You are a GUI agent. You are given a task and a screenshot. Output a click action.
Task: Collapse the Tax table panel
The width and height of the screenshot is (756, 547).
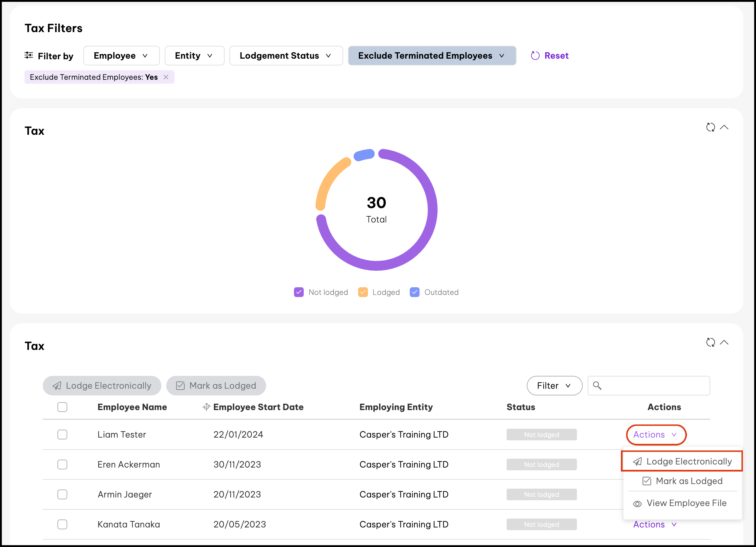pyautogui.click(x=724, y=342)
